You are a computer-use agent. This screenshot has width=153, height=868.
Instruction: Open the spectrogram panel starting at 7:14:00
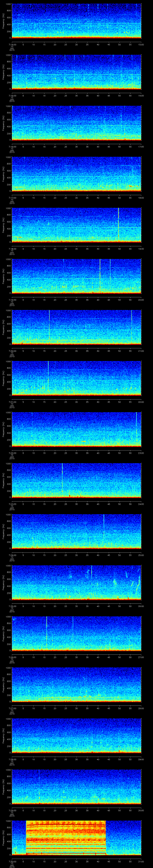pos(76,21)
